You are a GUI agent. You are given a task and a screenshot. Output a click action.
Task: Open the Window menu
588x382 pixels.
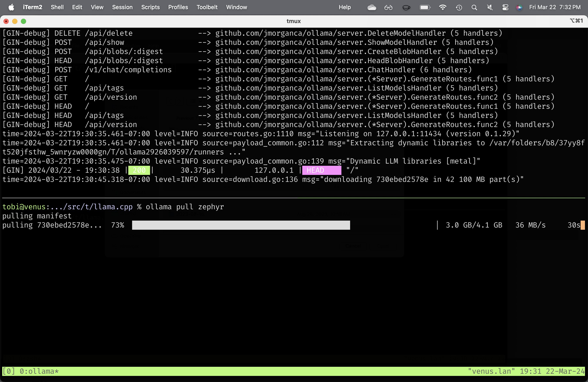point(236,7)
